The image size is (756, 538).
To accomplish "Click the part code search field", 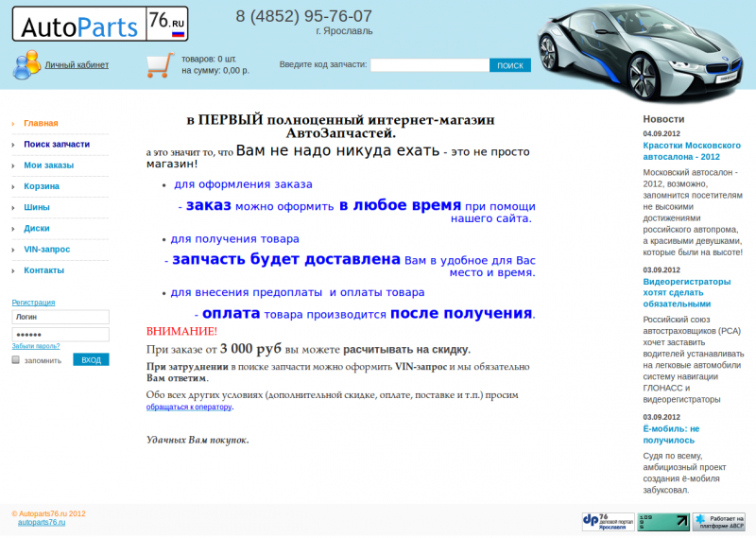I will pyautogui.click(x=429, y=65).
